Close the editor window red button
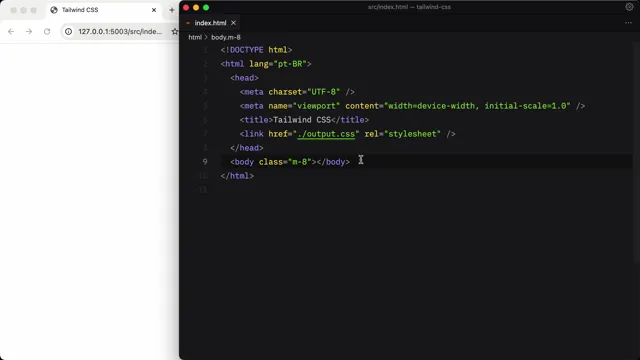This screenshot has height=360, width=640. click(x=186, y=7)
